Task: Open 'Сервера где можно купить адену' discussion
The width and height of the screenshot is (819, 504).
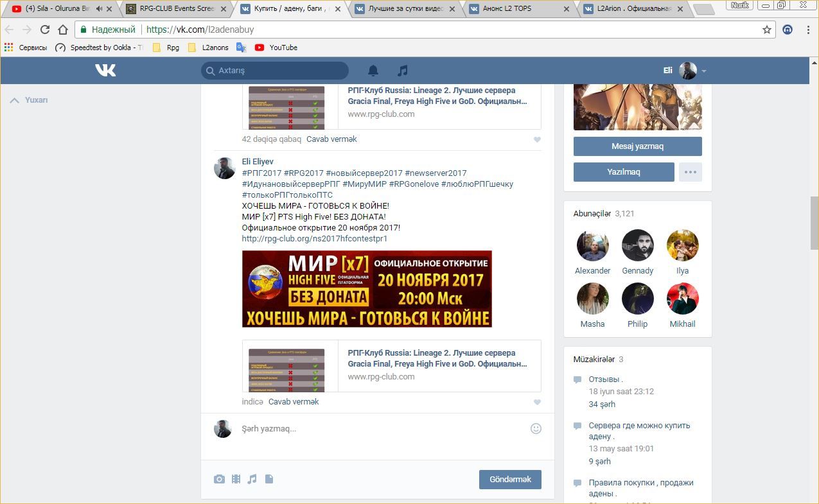Action: coord(640,431)
